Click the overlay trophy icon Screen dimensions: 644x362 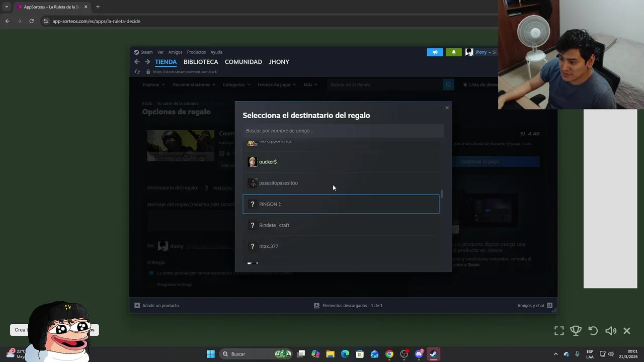[576, 331]
